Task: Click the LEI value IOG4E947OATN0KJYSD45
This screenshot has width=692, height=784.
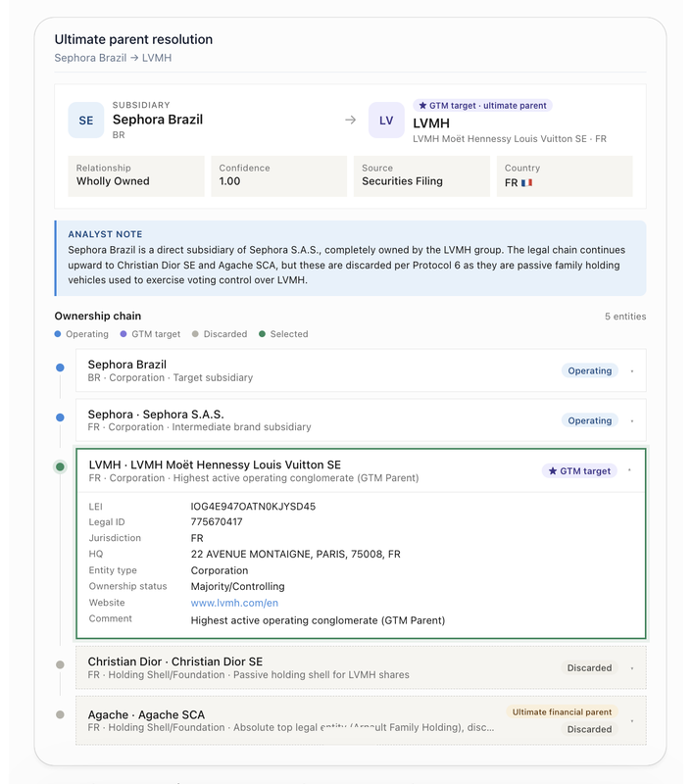Action: coord(253,507)
